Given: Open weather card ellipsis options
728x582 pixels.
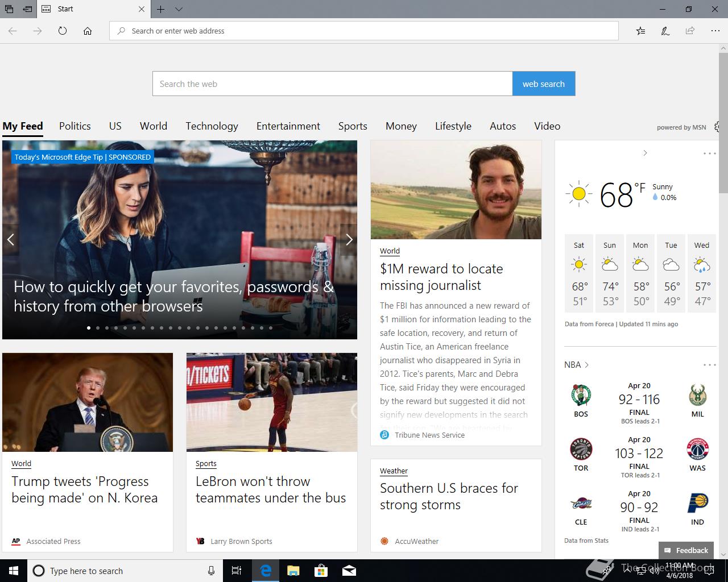Looking at the screenshot, I should click(x=709, y=153).
